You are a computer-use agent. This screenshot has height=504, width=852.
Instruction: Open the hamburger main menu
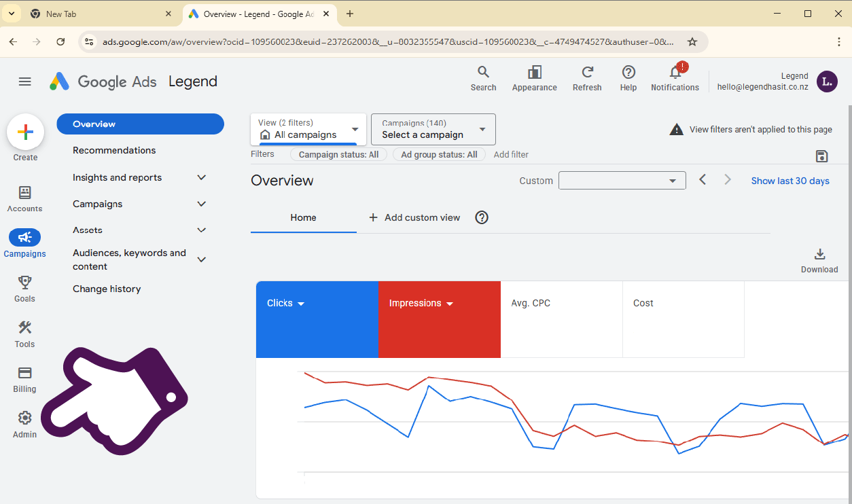25,82
